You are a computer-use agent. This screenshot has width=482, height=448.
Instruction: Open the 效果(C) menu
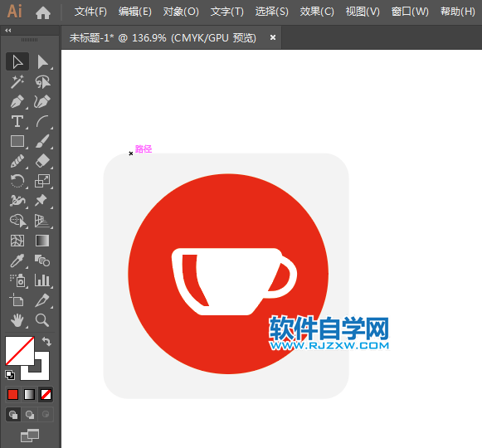317,12
